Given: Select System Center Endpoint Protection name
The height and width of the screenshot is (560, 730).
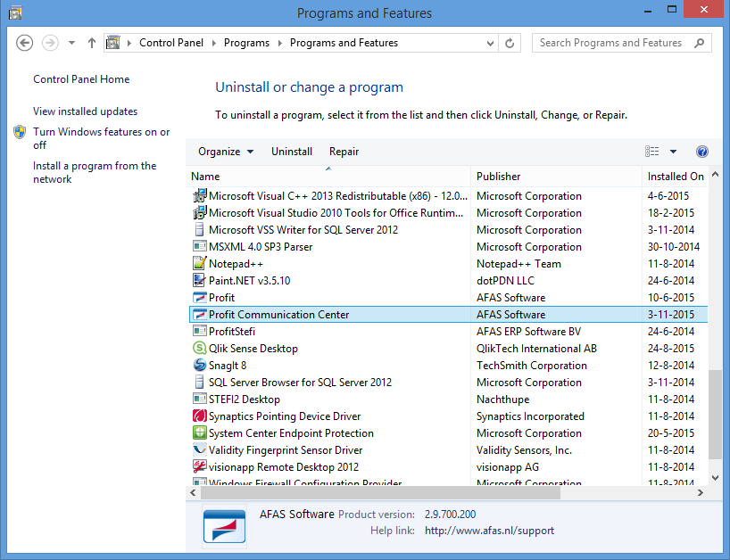Looking at the screenshot, I should (291, 433).
